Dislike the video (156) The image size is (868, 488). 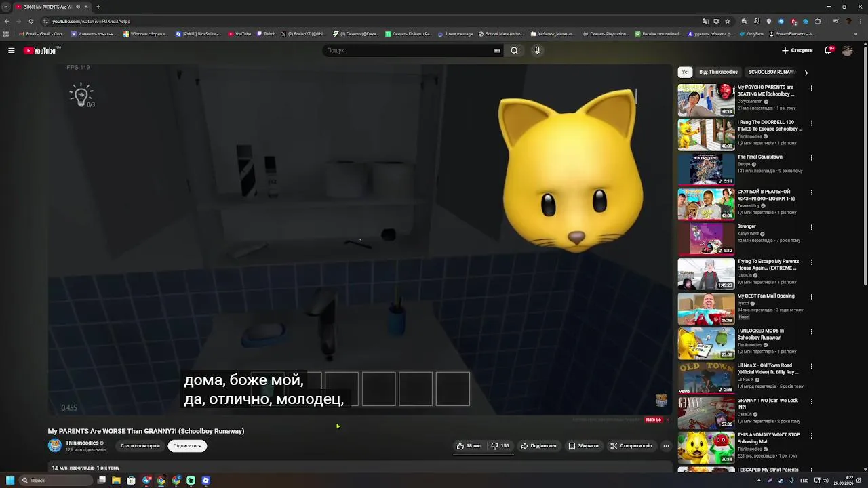click(500, 446)
